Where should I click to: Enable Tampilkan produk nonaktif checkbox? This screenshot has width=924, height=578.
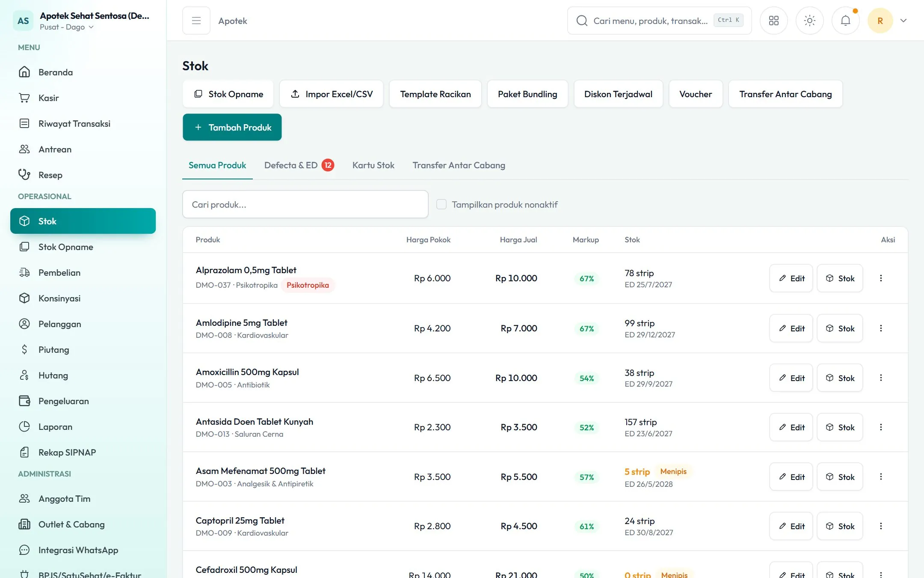441,204
